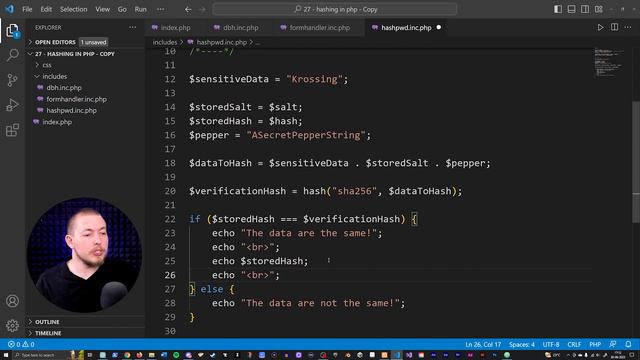Image resolution: width=640 pixels, height=360 pixels.
Task: Open the Edit menu
Action: 46,9
